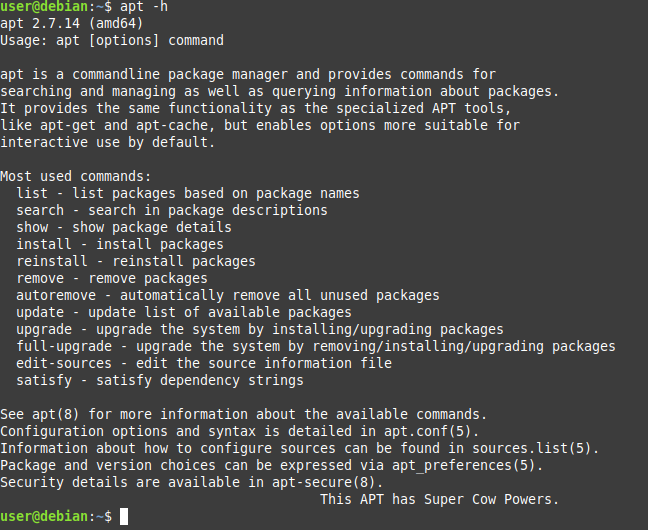The height and width of the screenshot is (530, 648).
Task: Select the 'autoremove' command entry
Action: [x=228, y=295]
